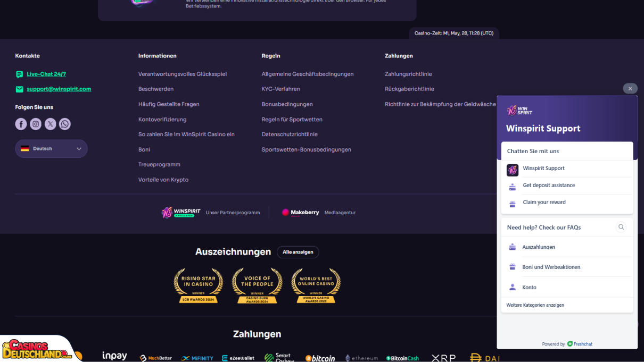
Task: Open Live-Chat 24/7 link
Action: point(46,74)
